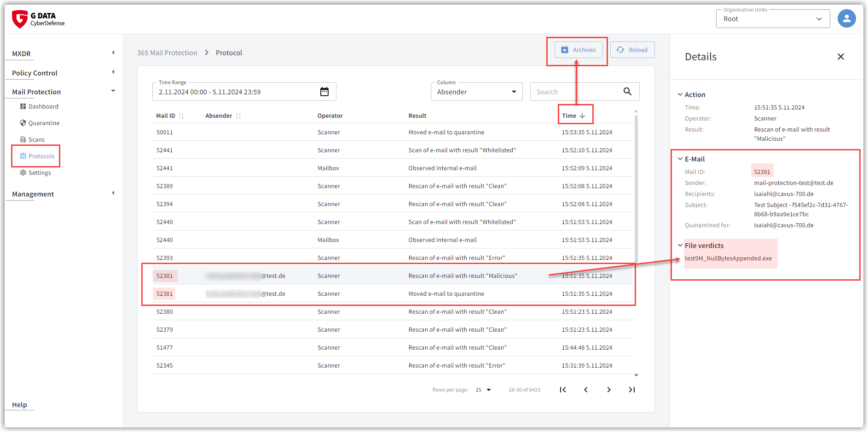This screenshot has width=868, height=432.
Task: Click the Mail ID 52381 in Details
Action: pyautogui.click(x=762, y=172)
